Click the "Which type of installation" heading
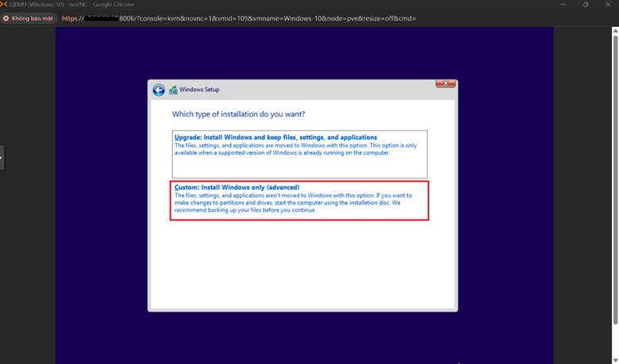Screen dimensions: 619x364 pyautogui.click(x=238, y=114)
